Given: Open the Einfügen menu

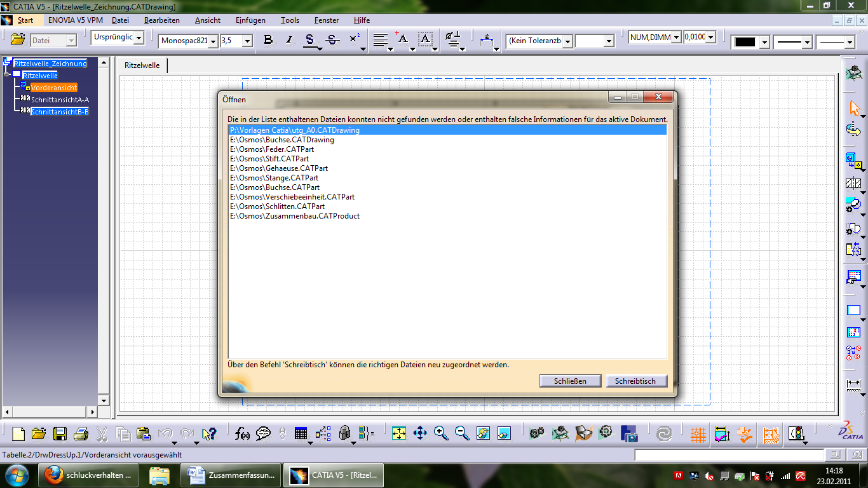Looking at the screenshot, I should click(x=250, y=20).
